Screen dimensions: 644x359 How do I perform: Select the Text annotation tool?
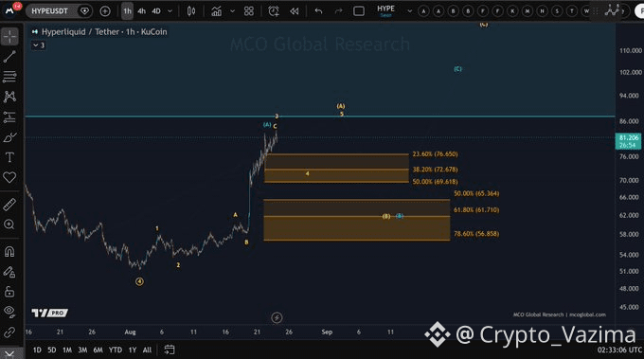[x=9, y=157]
